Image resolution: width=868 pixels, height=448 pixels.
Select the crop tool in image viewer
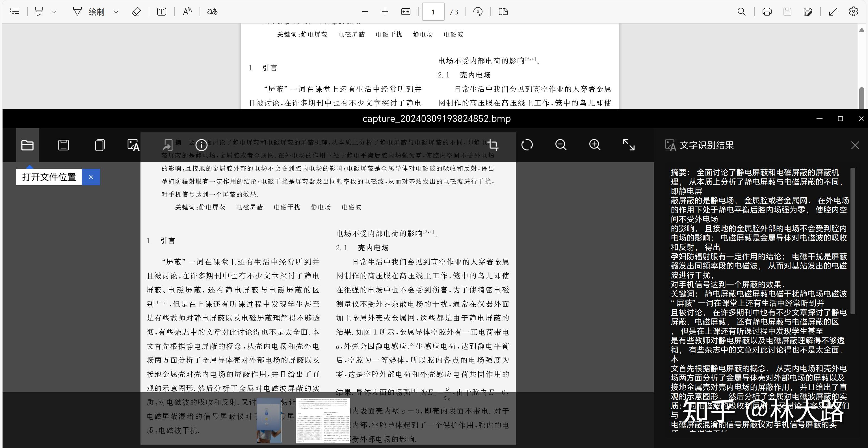[493, 145]
